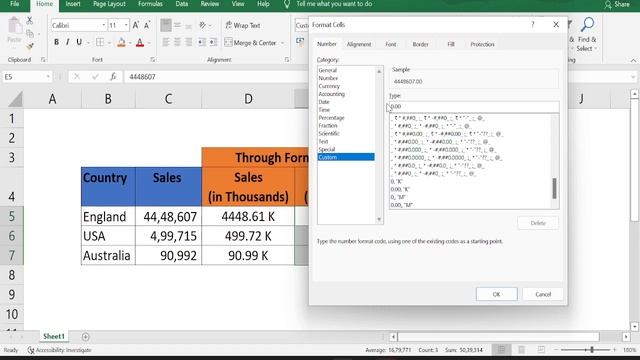Open the Font name dropdown Calibri
The width and height of the screenshot is (640, 360).
[x=104, y=25]
